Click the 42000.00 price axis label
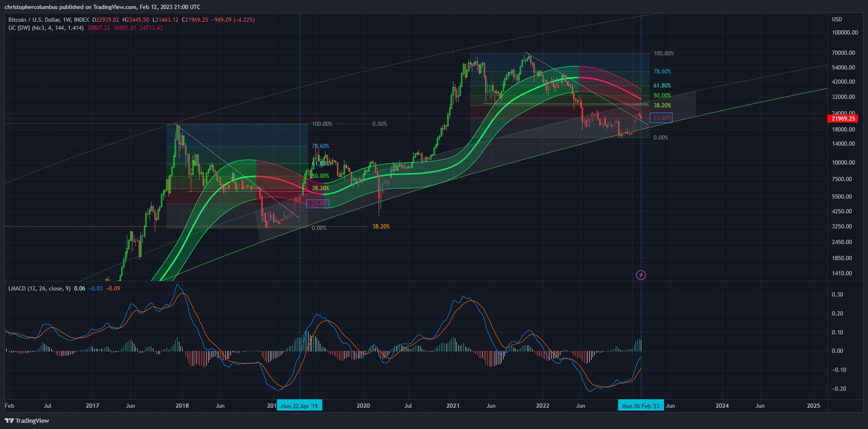This screenshot has width=868, height=429. tap(843, 82)
